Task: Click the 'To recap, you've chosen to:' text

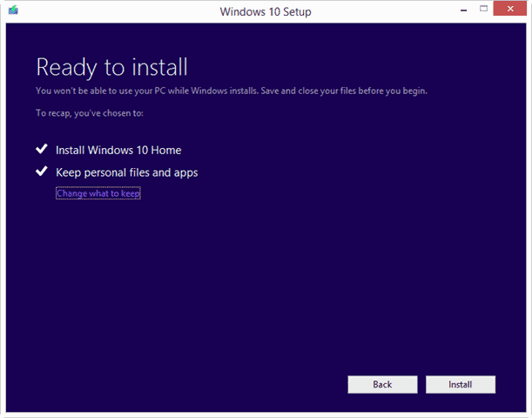Action: 90,113
